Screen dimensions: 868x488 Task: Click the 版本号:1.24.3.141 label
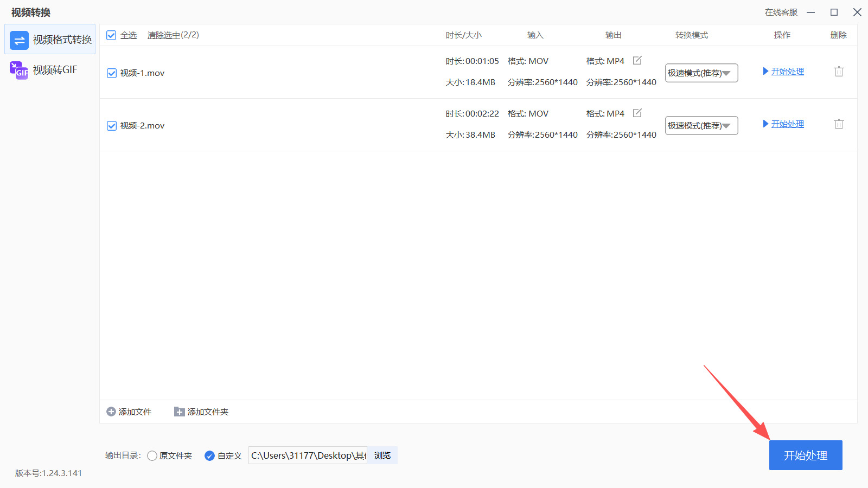click(x=49, y=473)
